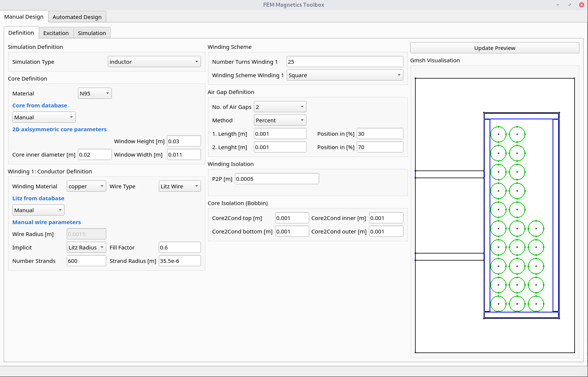Open the Excitation tab
The width and height of the screenshot is (588, 377).
pos(56,33)
